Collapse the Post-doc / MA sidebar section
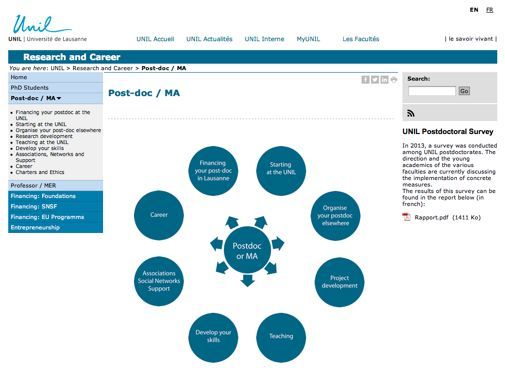 tap(55, 98)
